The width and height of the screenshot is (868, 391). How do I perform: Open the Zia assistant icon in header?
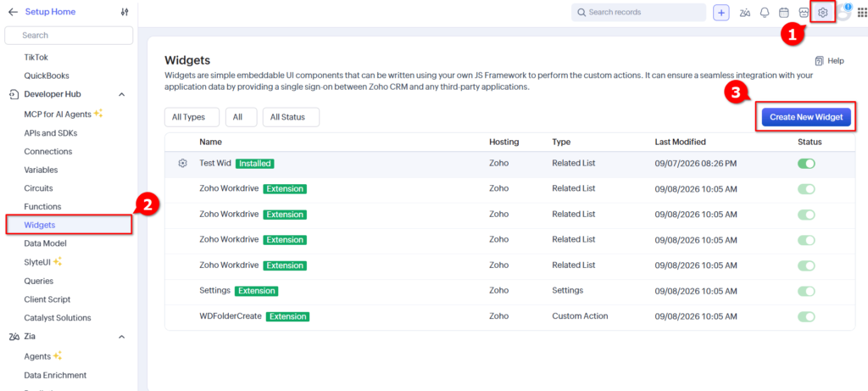[745, 12]
